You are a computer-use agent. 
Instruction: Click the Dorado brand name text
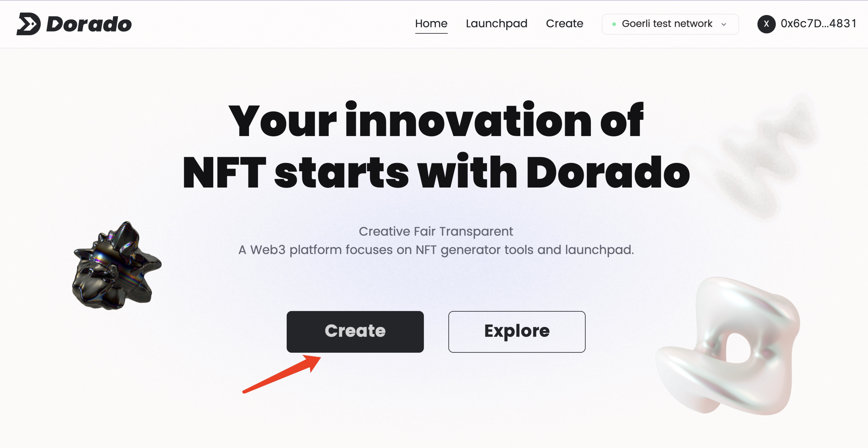89,24
